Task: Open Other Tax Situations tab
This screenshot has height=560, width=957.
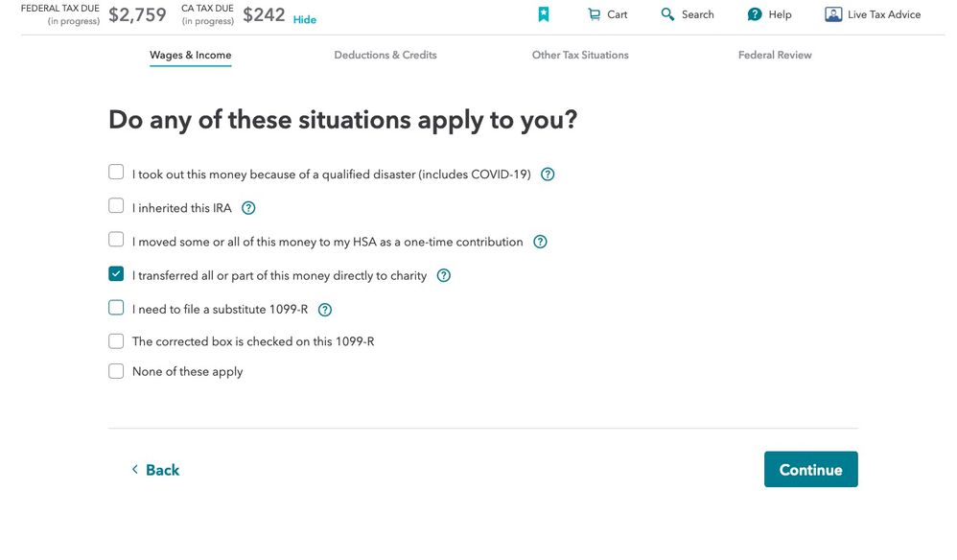Action: tap(580, 55)
